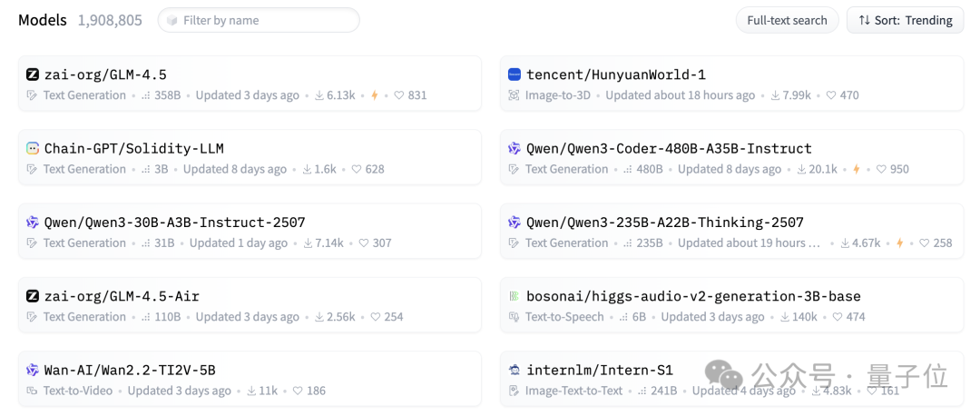Click the heart likes icon on HunyuanWorld-1 card
This screenshot has height=416, width=980.
click(x=831, y=95)
